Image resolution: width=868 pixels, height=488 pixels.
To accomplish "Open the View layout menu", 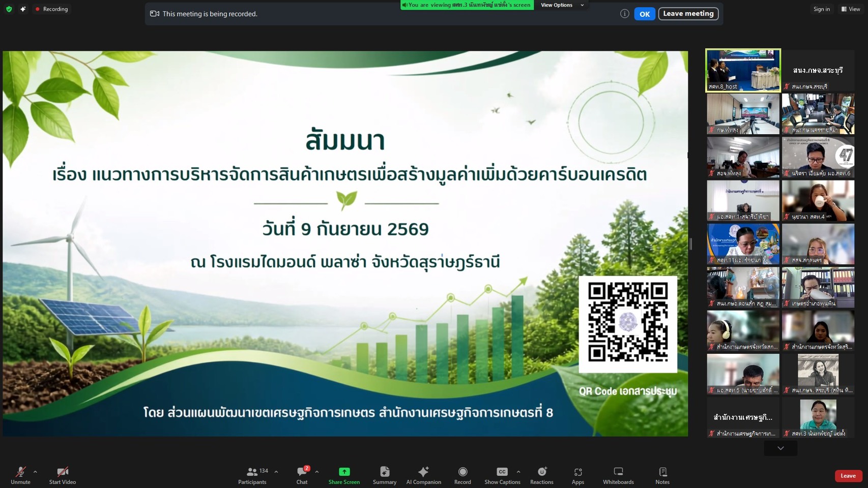I will coord(851,9).
